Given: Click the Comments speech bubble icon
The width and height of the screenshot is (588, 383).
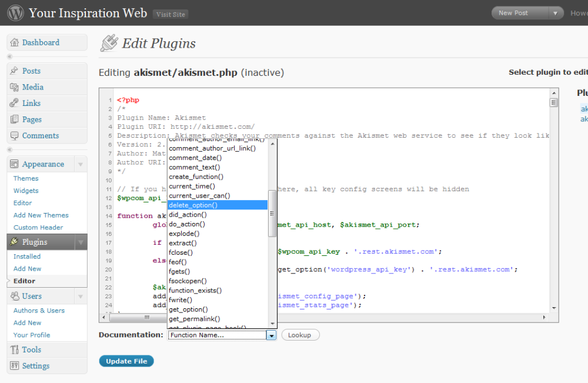Looking at the screenshot, I should (14, 135).
